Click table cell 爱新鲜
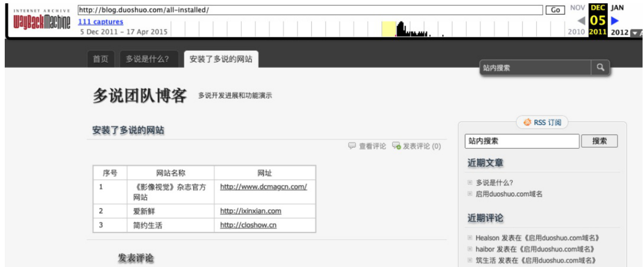The height and width of the screenshot is (267, 644). pyautogui.click(x=171, y=211)
